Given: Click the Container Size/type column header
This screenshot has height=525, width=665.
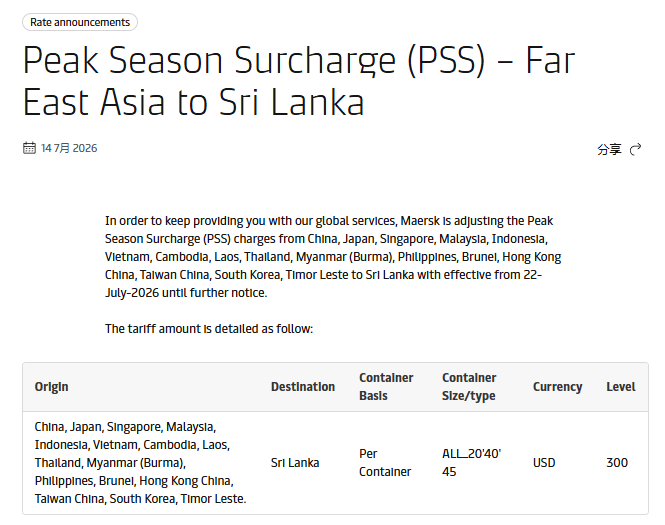Looking at the screenshot, I should pos(469,387).
